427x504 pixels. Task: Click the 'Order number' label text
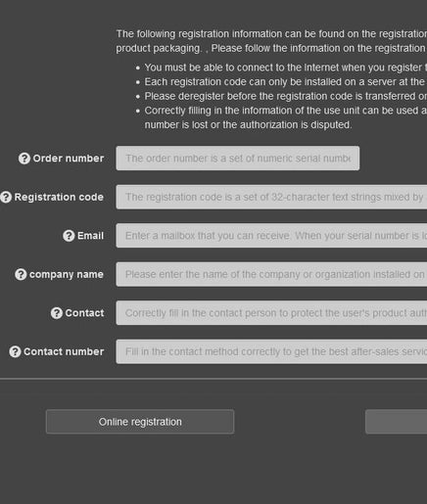pos(69,159)
